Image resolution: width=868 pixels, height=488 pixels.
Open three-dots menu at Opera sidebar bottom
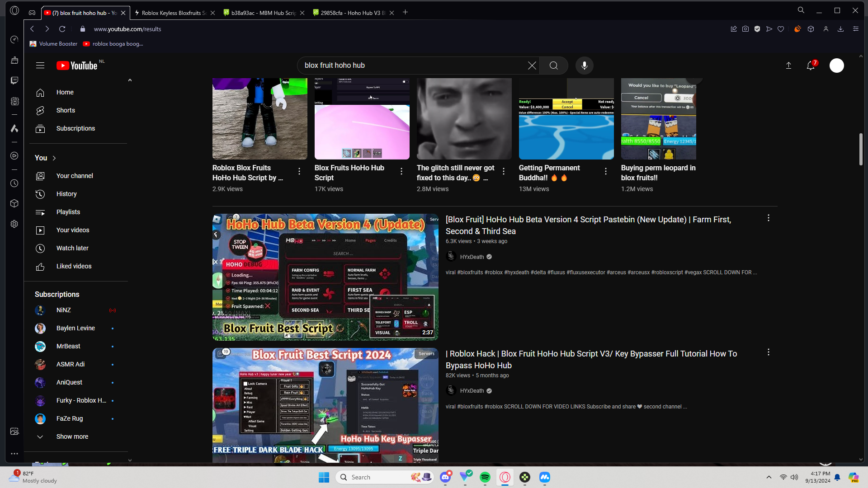(x=14, y=454)
